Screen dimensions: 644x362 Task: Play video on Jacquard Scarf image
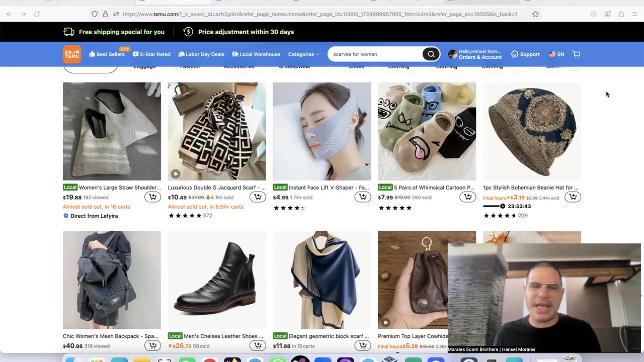(175, 174)
